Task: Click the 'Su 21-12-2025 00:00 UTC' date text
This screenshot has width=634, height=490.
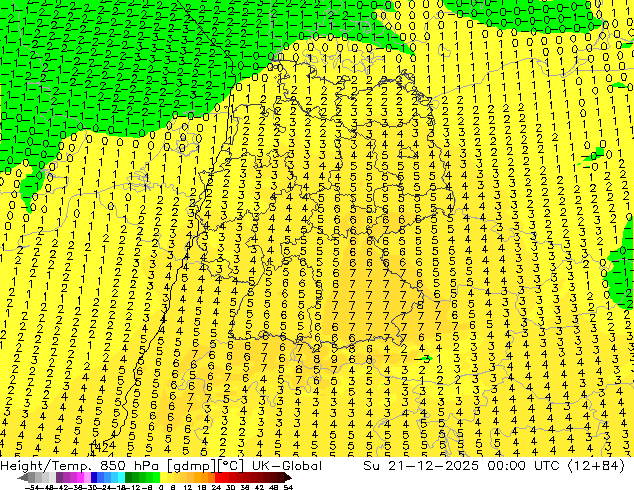Action: click(x=461, y=466)
